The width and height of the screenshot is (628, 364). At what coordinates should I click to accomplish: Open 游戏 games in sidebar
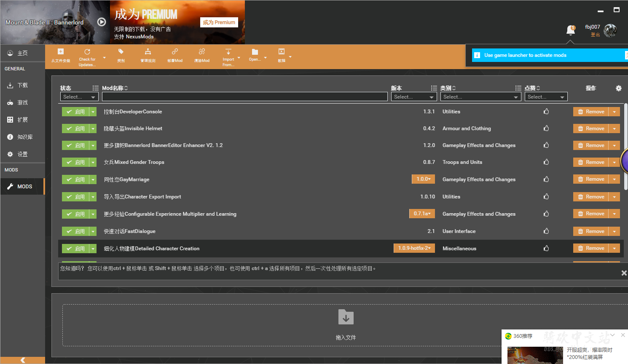point(23,102)
